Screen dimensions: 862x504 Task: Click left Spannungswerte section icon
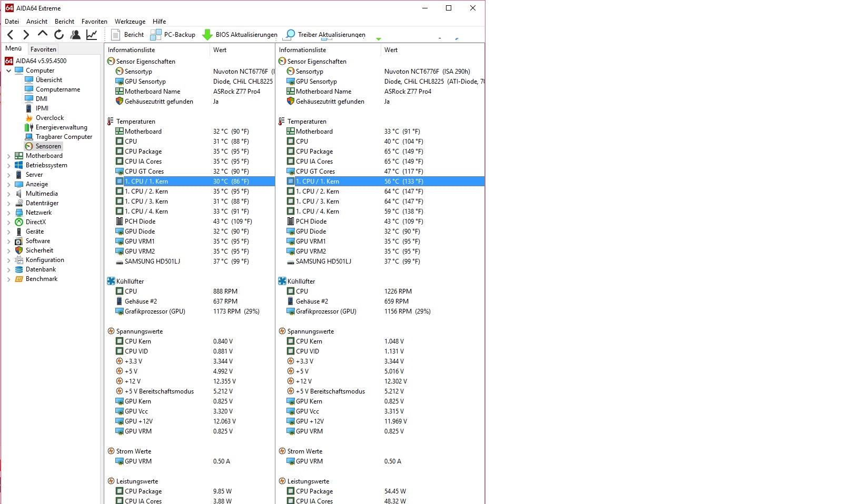click(111, 331)
